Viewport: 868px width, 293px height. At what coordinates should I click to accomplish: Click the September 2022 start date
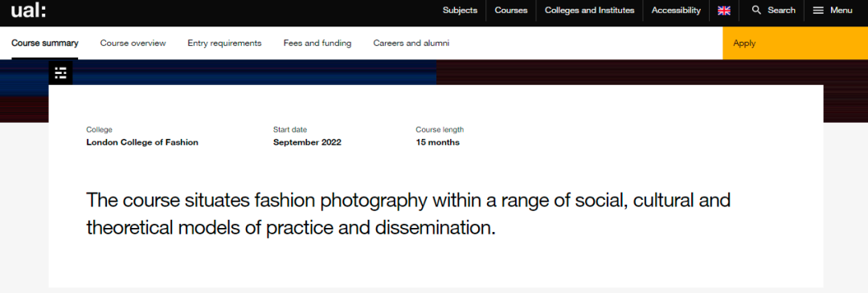tap(307, 143)
